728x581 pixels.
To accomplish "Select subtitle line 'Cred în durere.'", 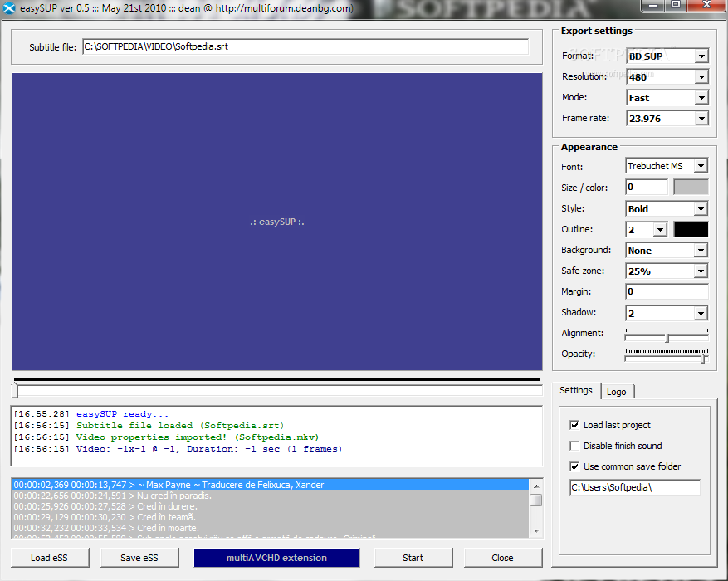I will pyautogui.click(x=271, y=506).
